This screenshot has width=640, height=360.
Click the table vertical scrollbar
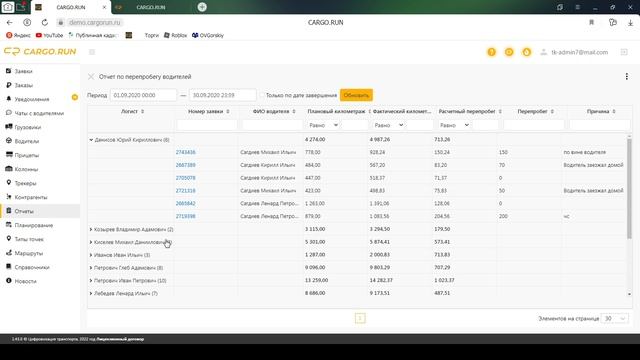coord(629,188)
